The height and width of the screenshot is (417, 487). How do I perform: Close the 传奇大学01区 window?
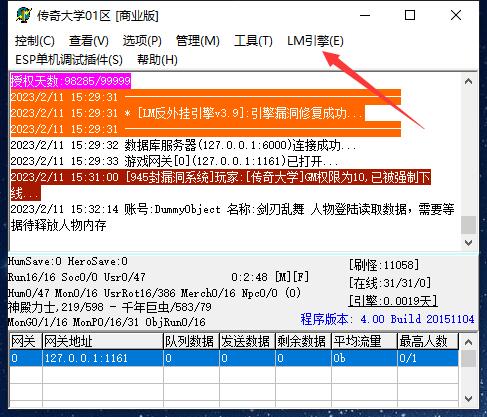pos(456,15)
